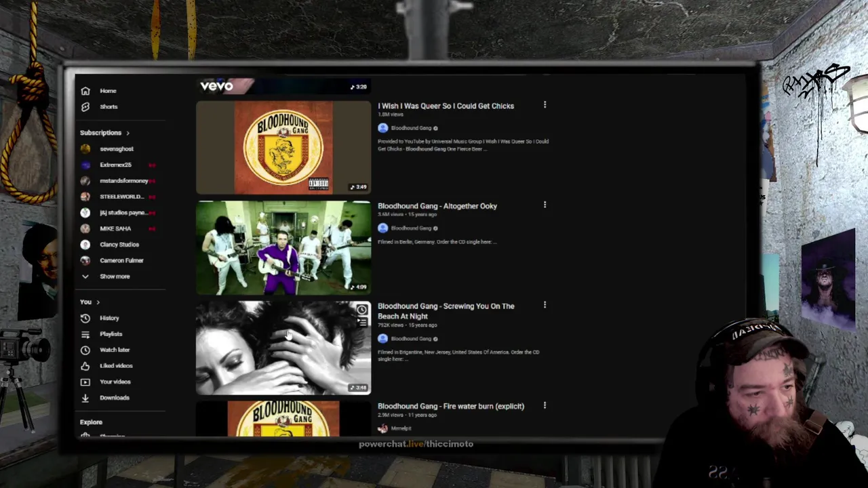Open STEELEWORLD channel avatar

[x=85, y=197]
